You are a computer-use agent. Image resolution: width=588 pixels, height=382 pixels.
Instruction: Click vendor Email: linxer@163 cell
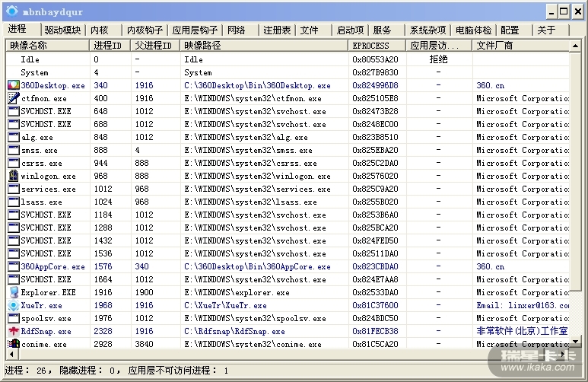click(x=523, y=305)
